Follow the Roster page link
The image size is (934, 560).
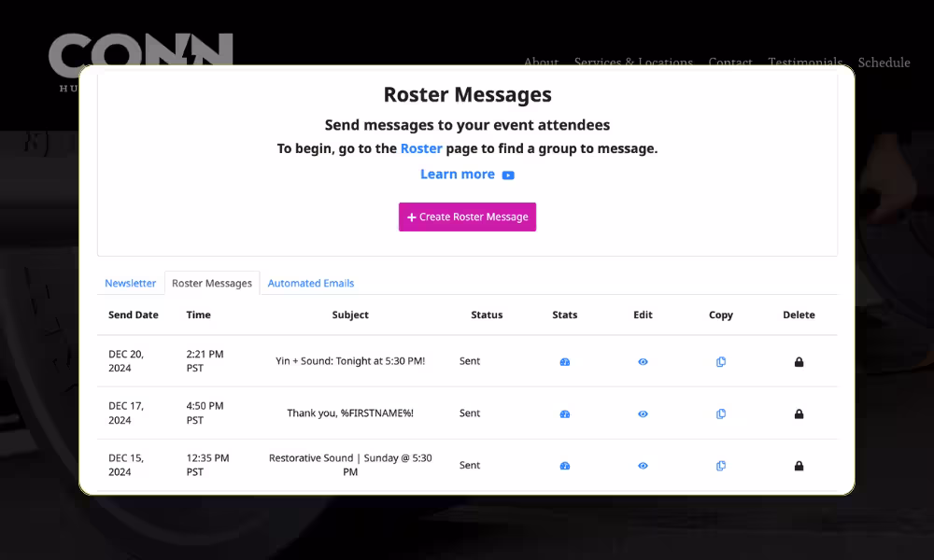click(x=421, y=148)
